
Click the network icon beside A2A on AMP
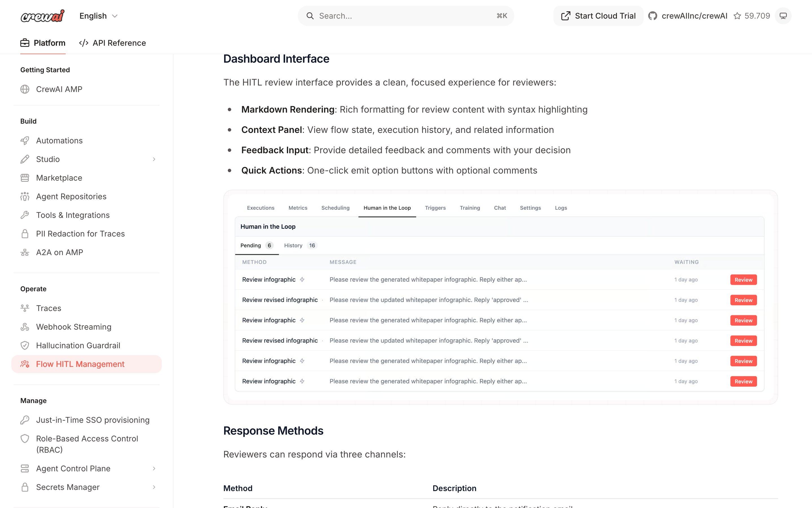(x=25, y=252)
